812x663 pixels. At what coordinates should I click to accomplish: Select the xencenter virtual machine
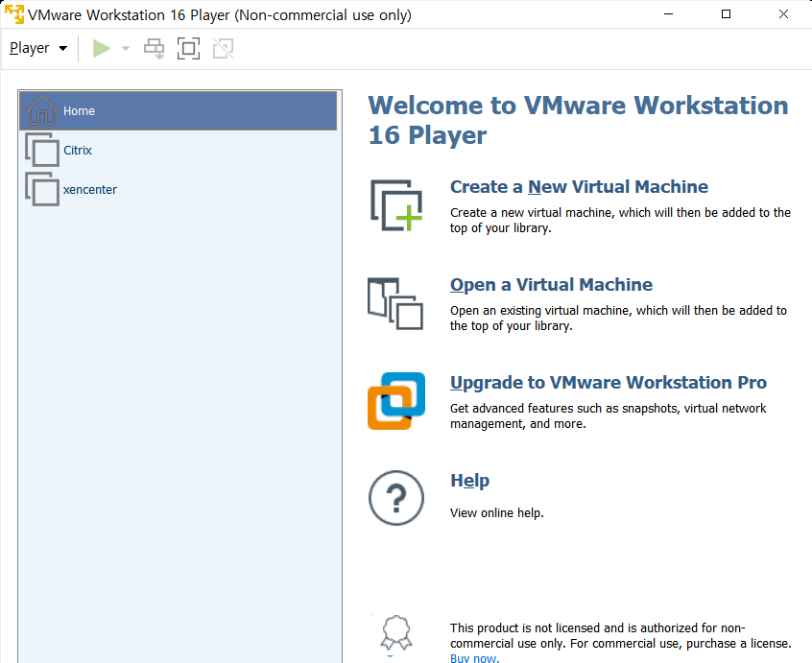[x=179, y=189]
